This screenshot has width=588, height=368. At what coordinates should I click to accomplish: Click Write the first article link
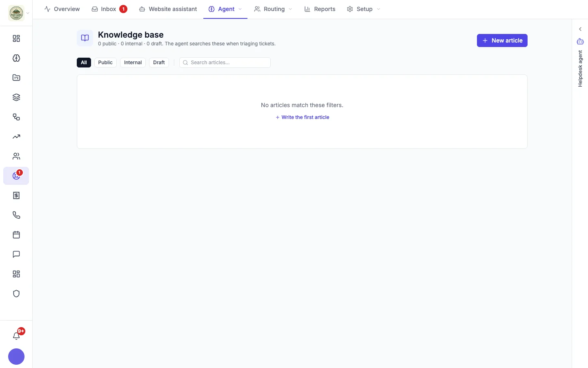click(x=302, y=117)
